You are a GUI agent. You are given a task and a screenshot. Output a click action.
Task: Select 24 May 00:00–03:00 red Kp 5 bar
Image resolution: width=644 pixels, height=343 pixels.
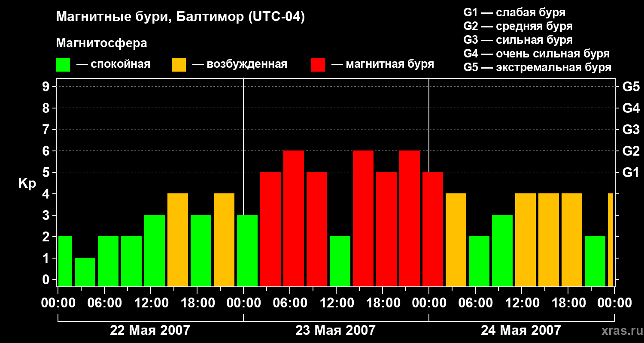(x=433, y=229)
